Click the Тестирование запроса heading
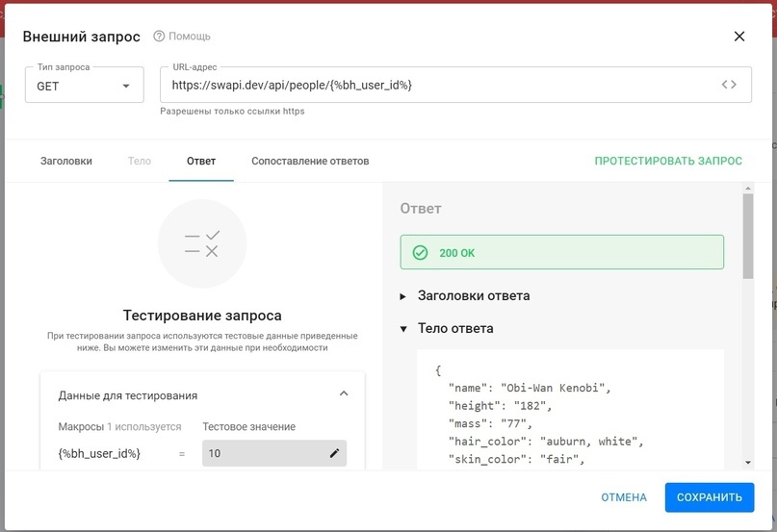 (202, 316)
